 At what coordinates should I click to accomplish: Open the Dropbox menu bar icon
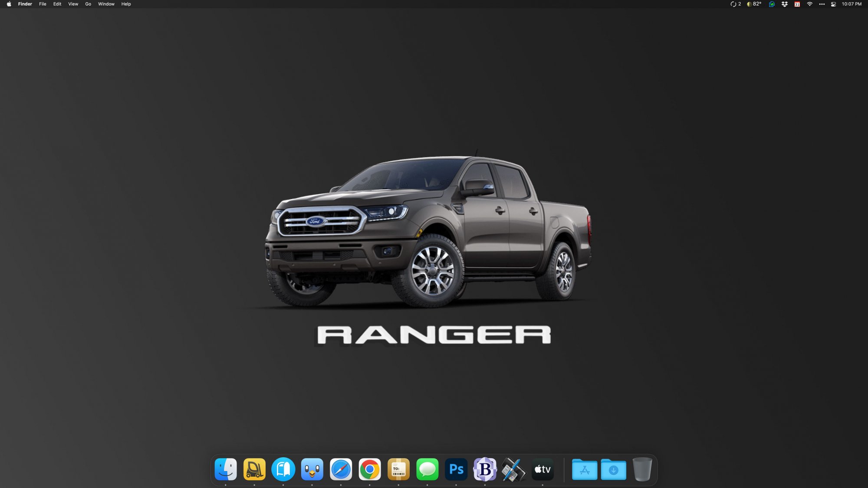click(x=785, y=4)
